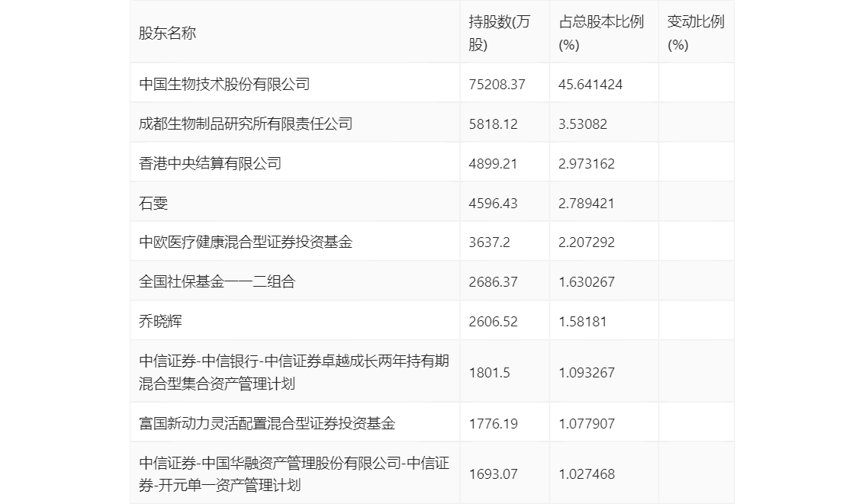Select the value 1776.19
The height and width of the screenshot is (504, 865).
click(494, 423)
